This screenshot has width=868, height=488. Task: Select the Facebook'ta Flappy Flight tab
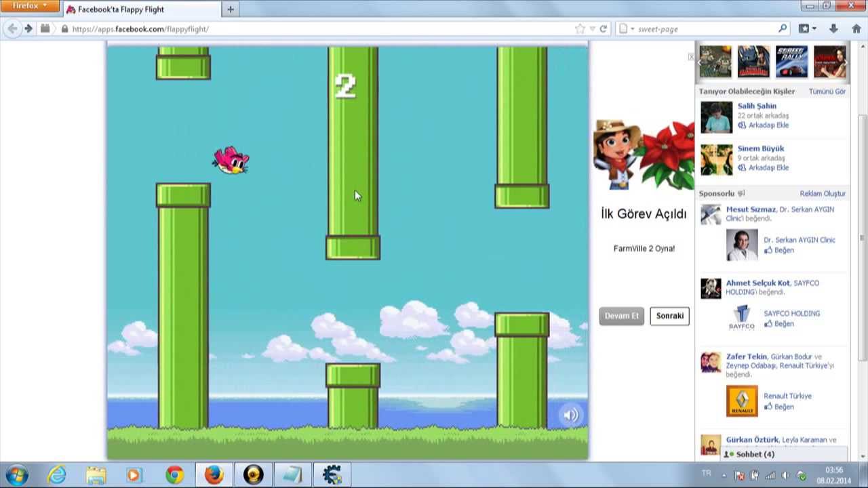click(x=142, y=9)
